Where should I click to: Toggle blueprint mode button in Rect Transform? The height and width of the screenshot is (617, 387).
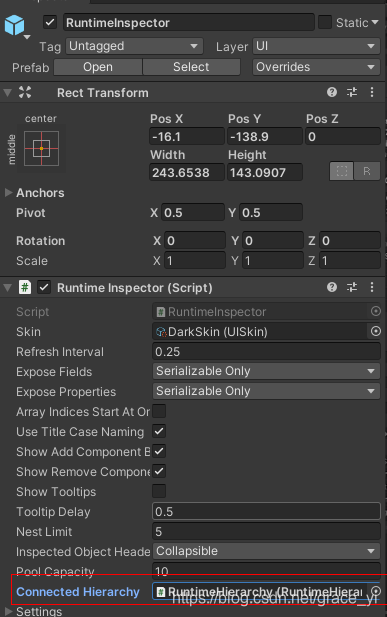click(341, 171)
